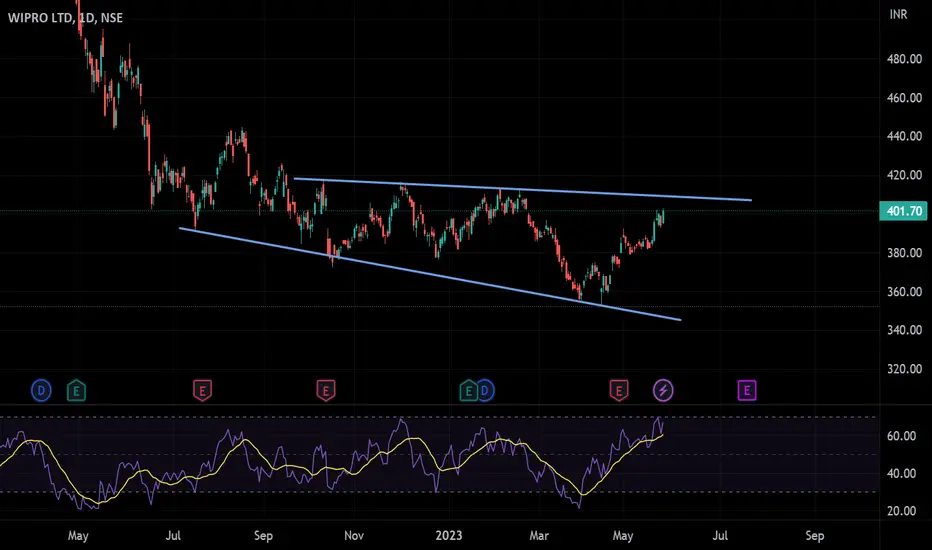This screenshot has height=550, width=932.
Task: Click the 420.00 price axis label
Action: coord(904,175)
